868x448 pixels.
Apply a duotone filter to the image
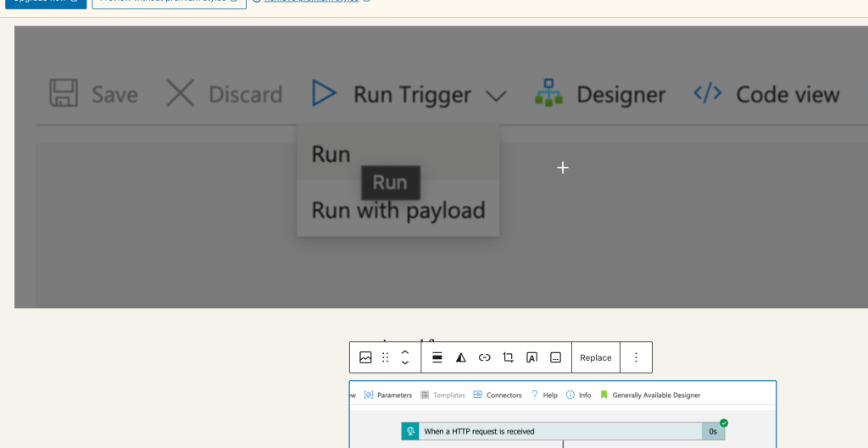(460, 358)
